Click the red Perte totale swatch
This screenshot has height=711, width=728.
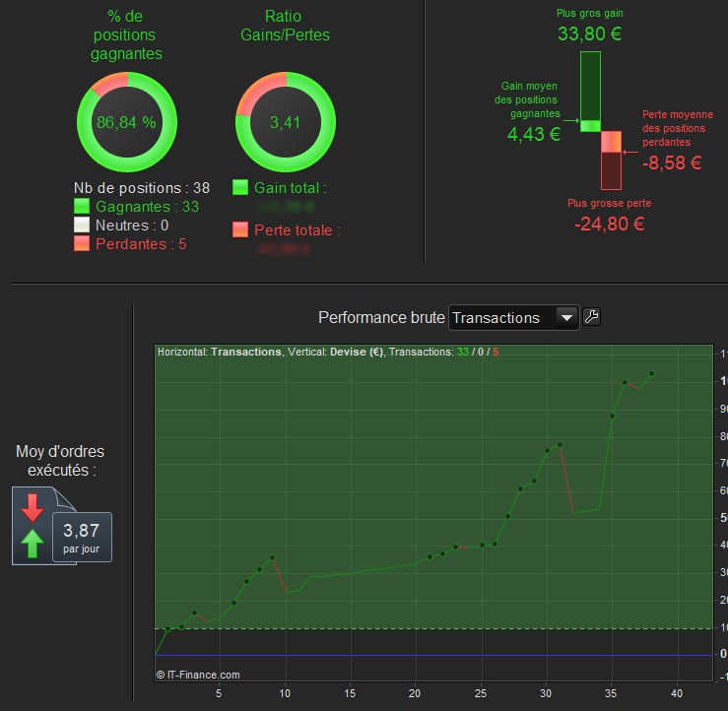tap(240, 229)
